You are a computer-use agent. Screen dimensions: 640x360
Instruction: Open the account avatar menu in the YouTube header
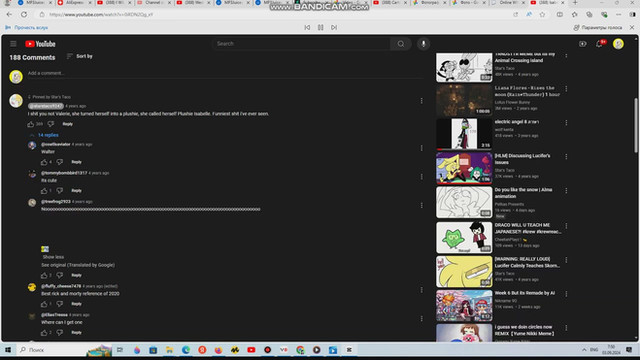(x=618, y=44)
